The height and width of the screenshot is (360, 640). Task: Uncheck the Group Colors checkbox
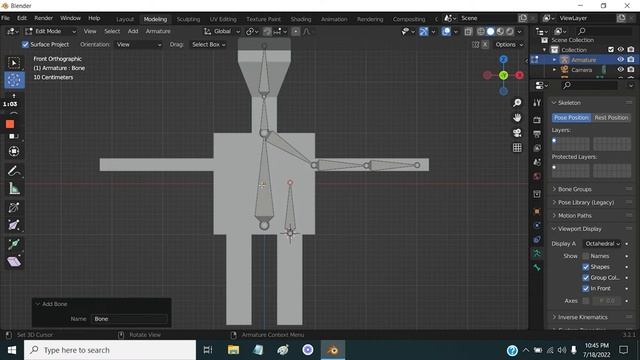click(x=586, y=278)
